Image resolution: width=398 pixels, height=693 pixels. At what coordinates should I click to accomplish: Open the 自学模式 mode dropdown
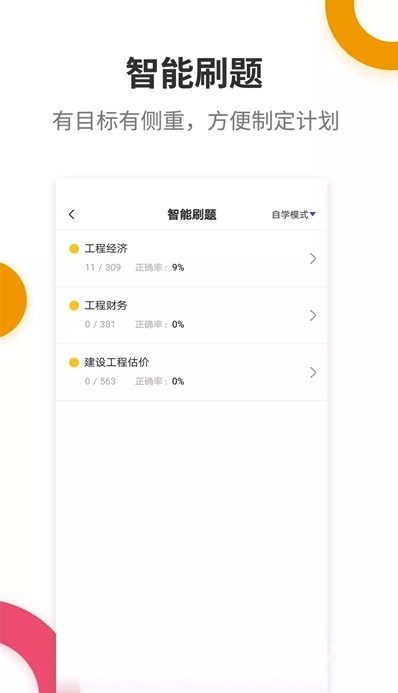pyautogui.click(x=293, y=215)
